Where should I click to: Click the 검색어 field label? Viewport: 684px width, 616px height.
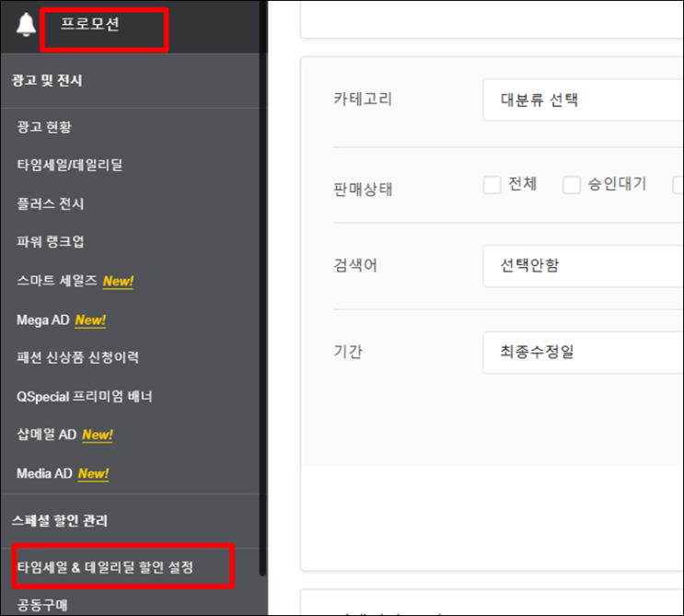pyautogui.click(x=355, y=265)
